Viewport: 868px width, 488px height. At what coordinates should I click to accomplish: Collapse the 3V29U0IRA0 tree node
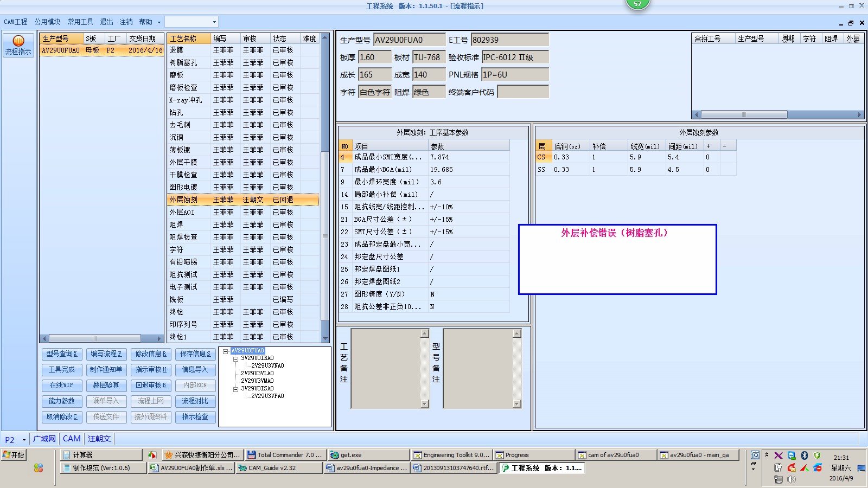point(236,359)
